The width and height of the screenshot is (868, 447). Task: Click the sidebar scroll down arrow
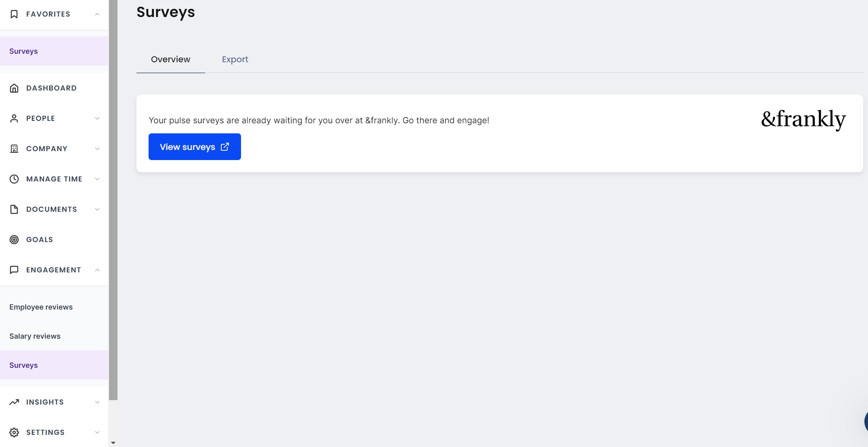pyautogui.click(x=113, y=443)
